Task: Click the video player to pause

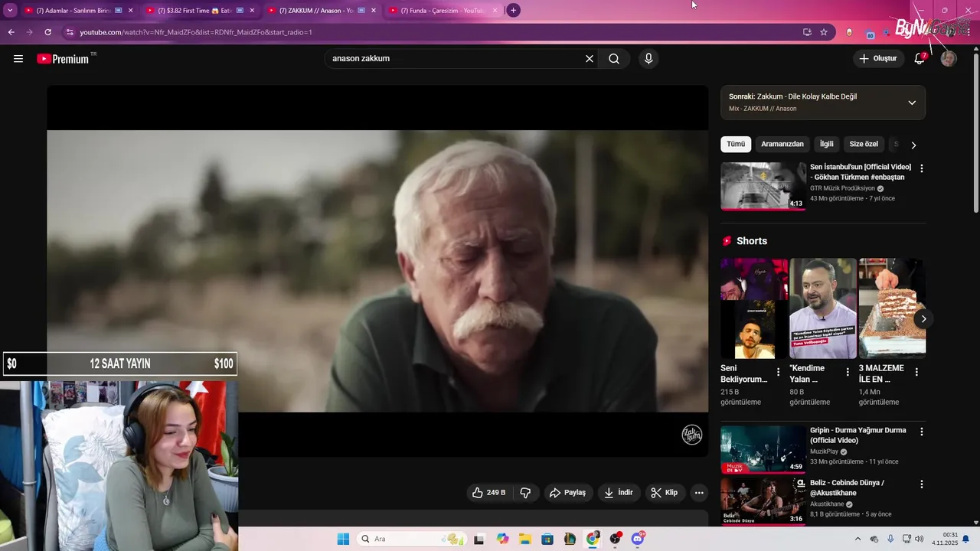Action: point(377,271)
